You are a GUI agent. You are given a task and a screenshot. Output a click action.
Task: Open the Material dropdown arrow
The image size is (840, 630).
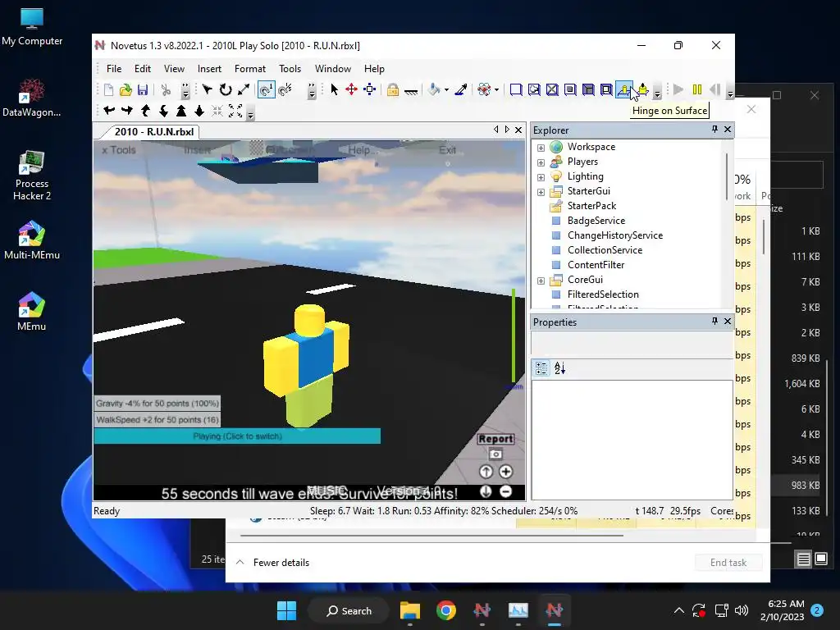coord(496,90)
